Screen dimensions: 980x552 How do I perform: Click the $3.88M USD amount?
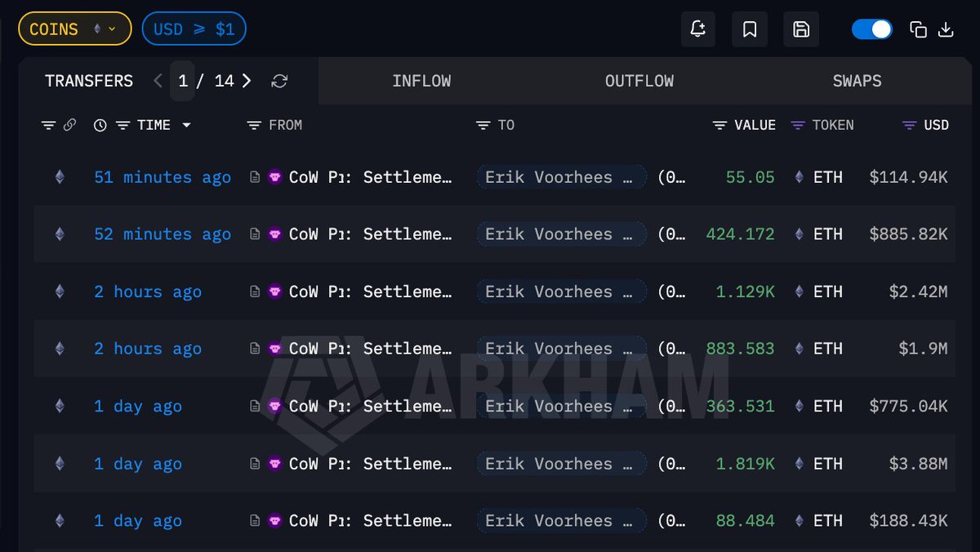(918, 463)
